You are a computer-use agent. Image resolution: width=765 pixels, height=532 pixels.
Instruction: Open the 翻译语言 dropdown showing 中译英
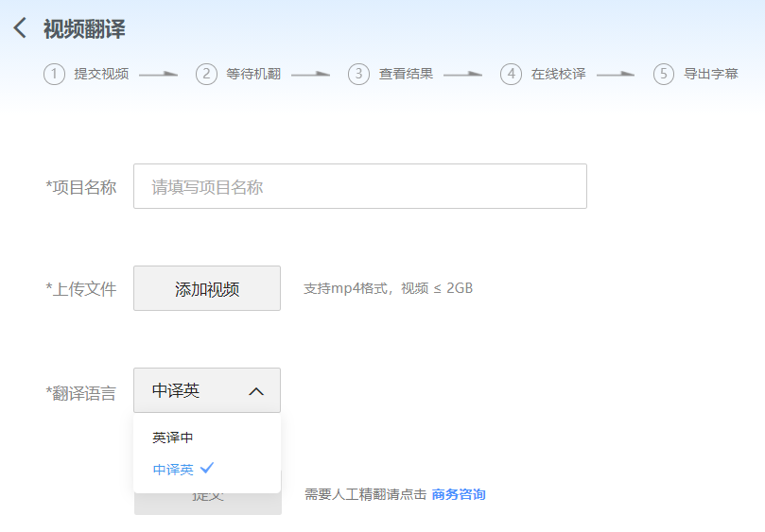(189, 390)
